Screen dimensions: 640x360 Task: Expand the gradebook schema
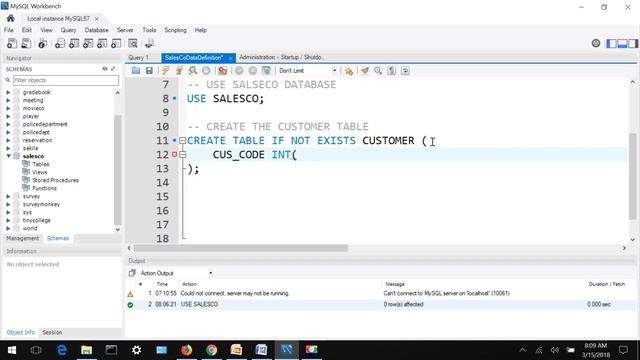click(x=8, y=92)
